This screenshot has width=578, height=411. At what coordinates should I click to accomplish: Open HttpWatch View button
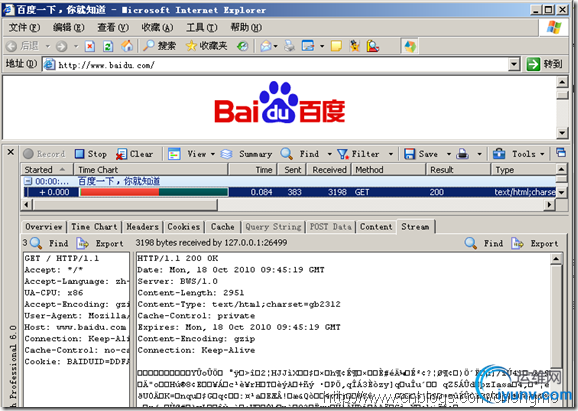tap(187, 154)
